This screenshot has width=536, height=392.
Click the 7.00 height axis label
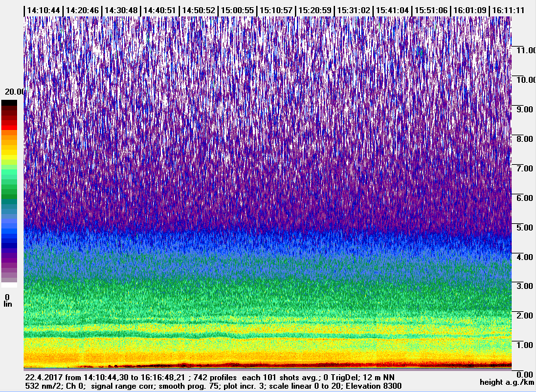525,168
